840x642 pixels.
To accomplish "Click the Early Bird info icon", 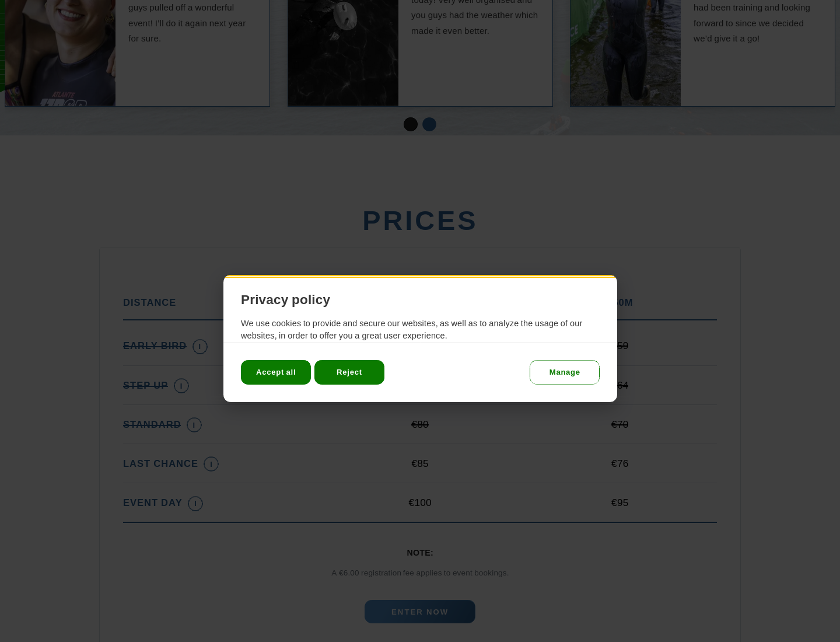I will [200, 347].
